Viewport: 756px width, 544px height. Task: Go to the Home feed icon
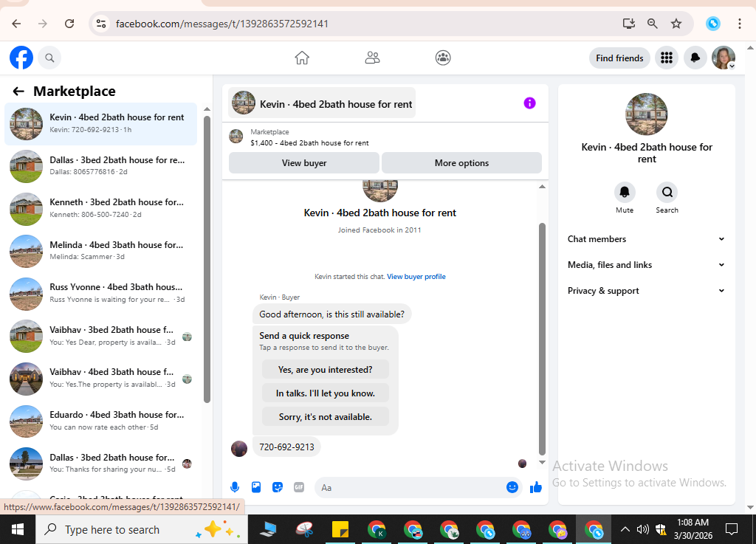[x=302, y=58]
